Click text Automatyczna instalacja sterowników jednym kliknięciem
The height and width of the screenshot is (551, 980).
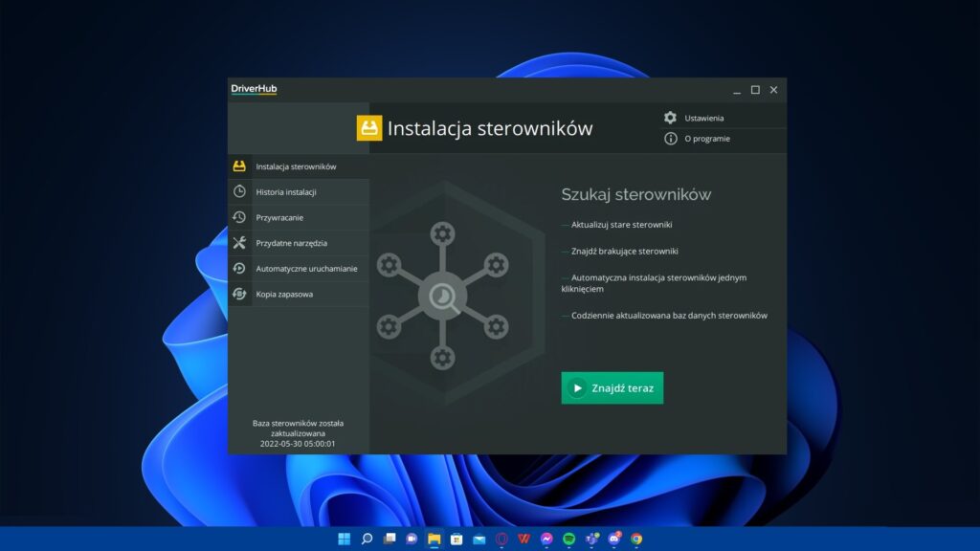tap(654, 283)
